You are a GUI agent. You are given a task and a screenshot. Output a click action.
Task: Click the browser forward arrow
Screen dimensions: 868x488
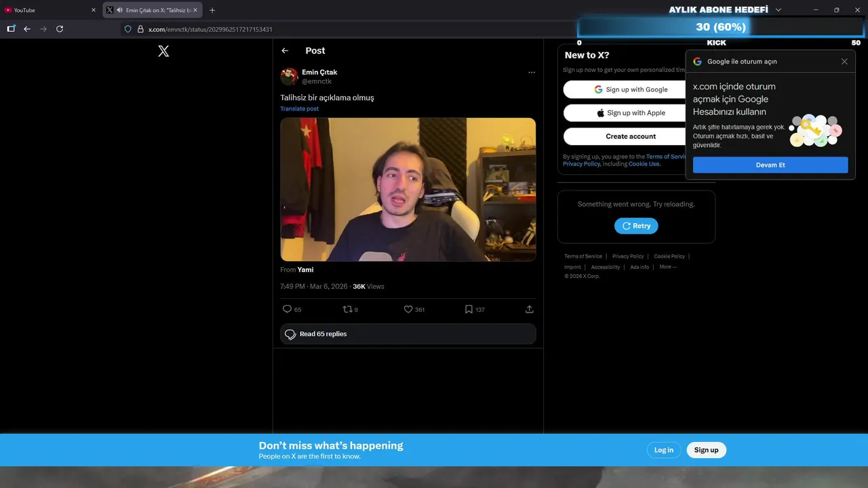[43, 29]
